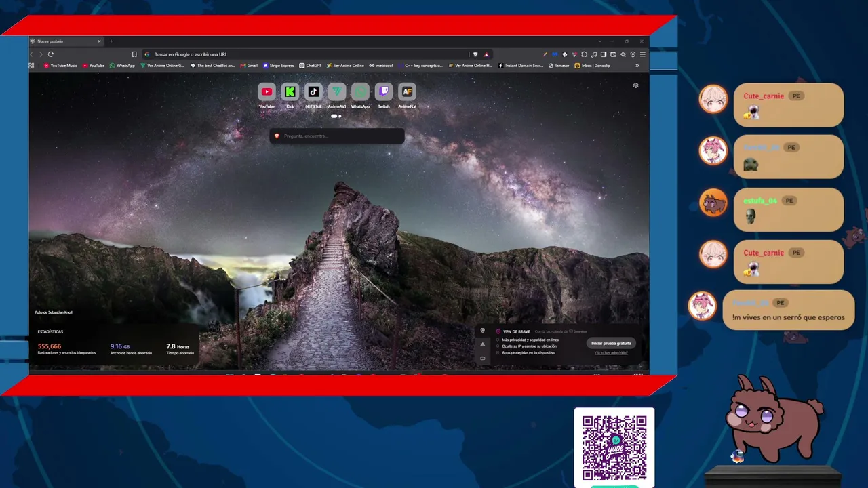Open the YouTube Music bookmark
The width and height of the screenshot is (868, 488).
pyautogui.click(x=60, y=66)
